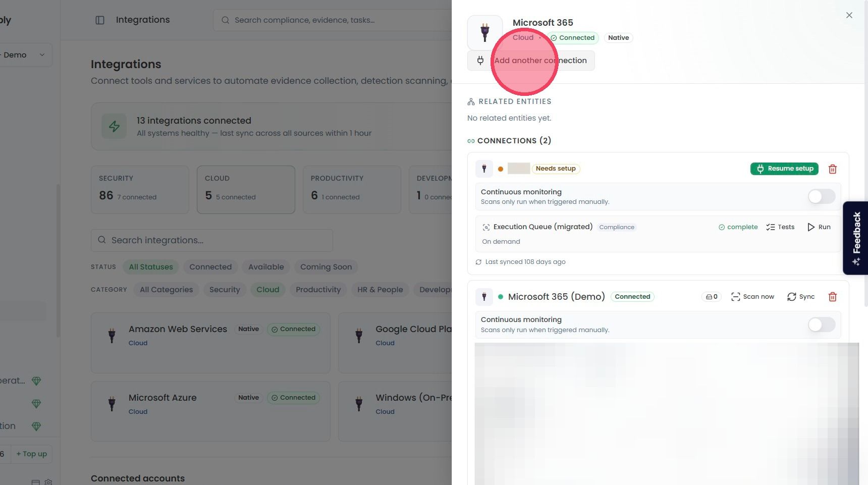This screenshot has width=868, height=485.
Task: Click the Needs setup status badge
Action: point(556,169)
